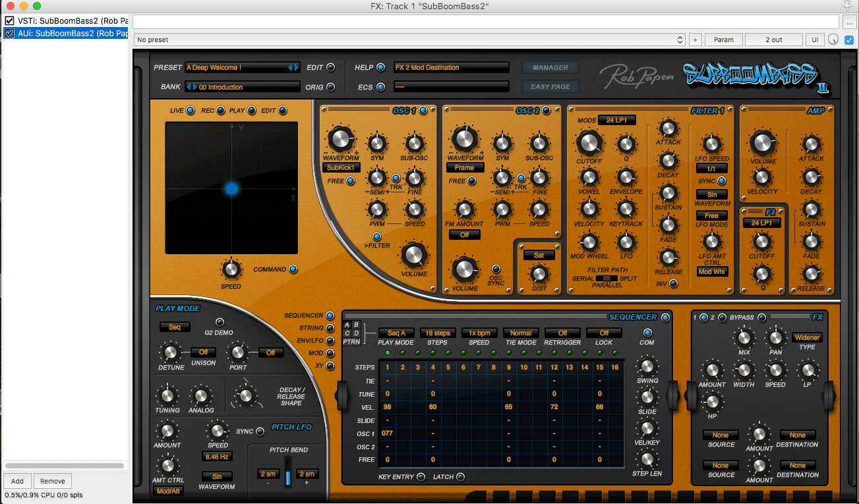The width and height of the screenshot is (859, 504).
Task: Click the sequencer Step Len knob
Action: point(647,459)
